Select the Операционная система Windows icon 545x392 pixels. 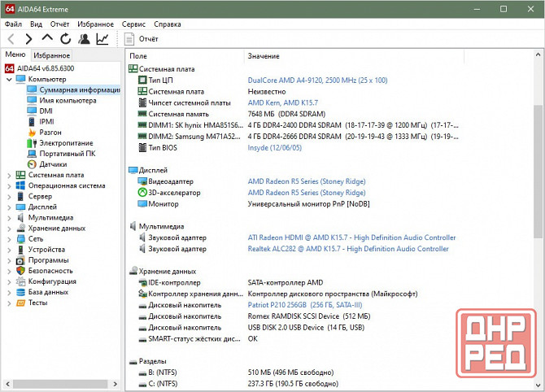21,185
